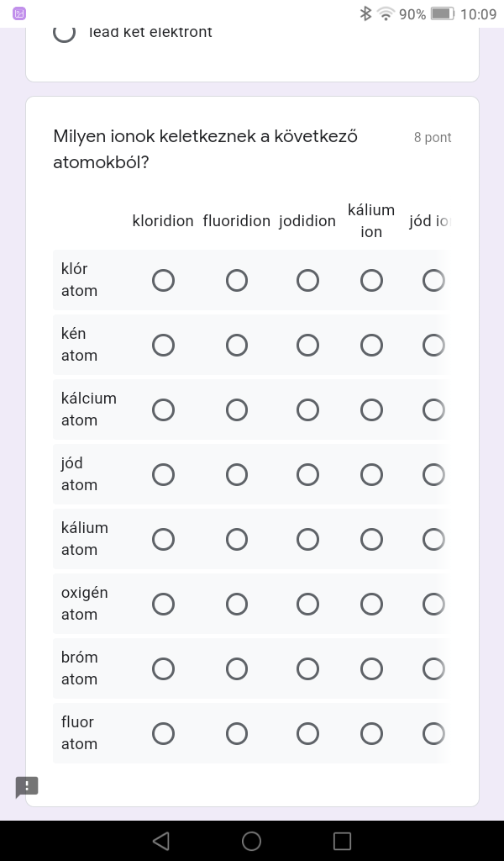
Task: Select the partially hidden jód ion column for klór atom
Action: tap(433, 280)
